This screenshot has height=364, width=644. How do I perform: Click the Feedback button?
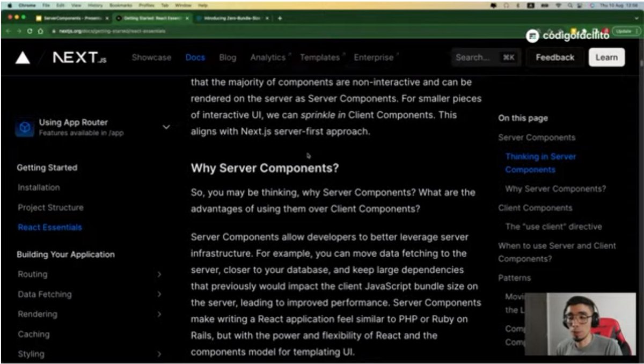pyautogui.click(x=555, y=57)
